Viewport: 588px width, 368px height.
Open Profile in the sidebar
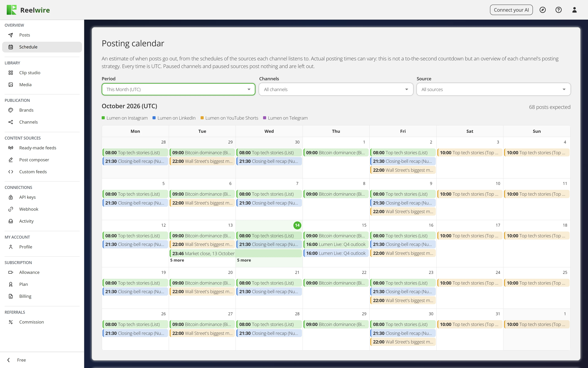pyautogui.click(x=42, y=247)
